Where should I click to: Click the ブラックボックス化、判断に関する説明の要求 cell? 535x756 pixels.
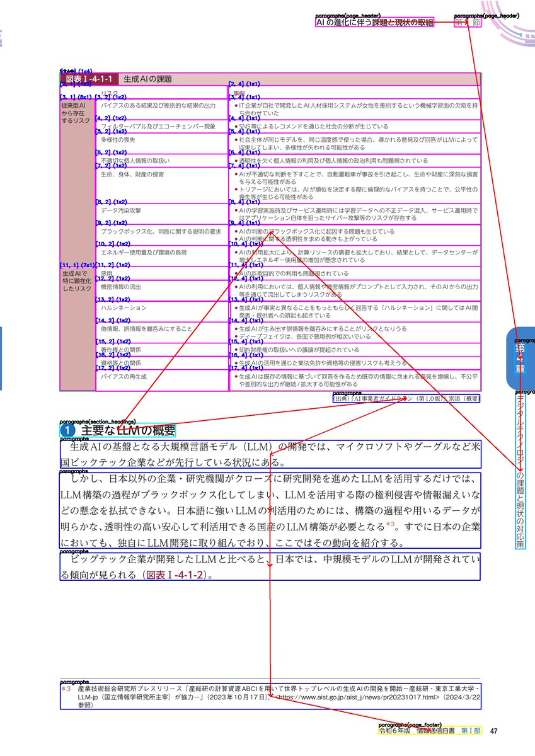(x=161, y=234)
